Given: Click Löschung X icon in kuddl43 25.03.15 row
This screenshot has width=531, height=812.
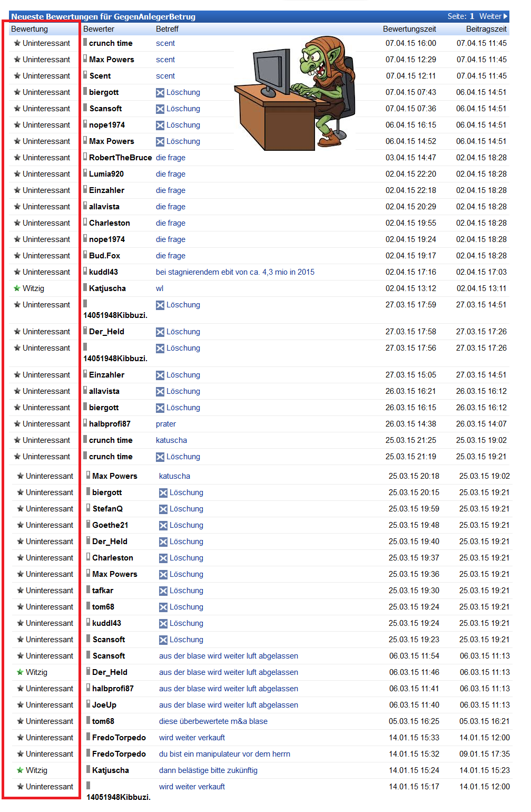Looking at the screenshot, I should point(163,624).
